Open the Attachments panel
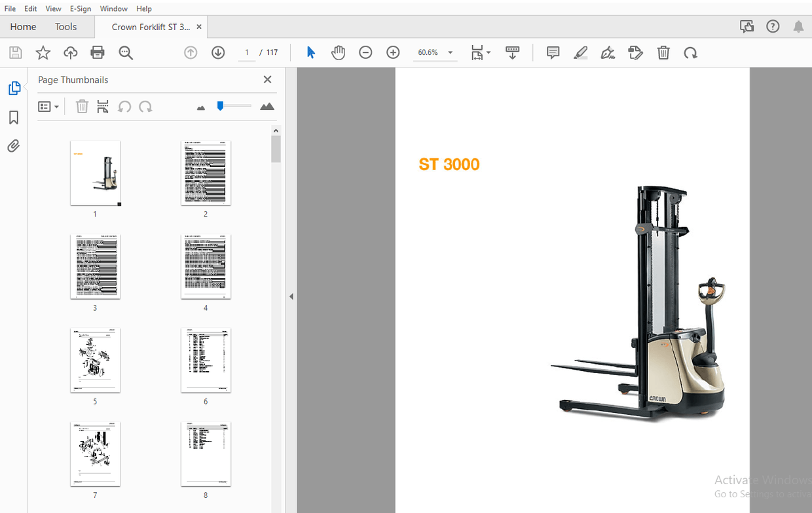Viewport: 812px width, 513px height. pos(14,145)
